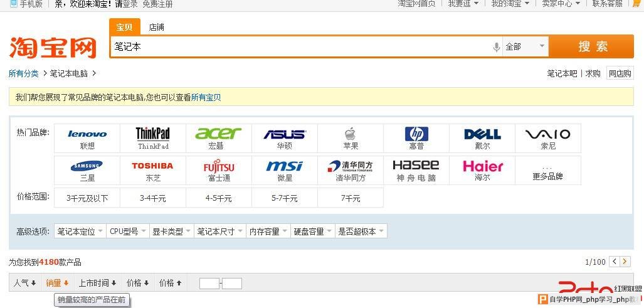
Task: Expand the 硬盘容量 dropdown
Action: pyautogui.click(x=313, y=231)
